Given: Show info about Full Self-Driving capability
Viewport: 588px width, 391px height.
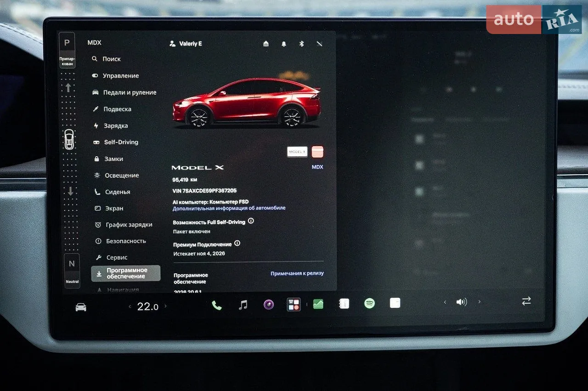Looking at the screenshot, I should [251, 221].
